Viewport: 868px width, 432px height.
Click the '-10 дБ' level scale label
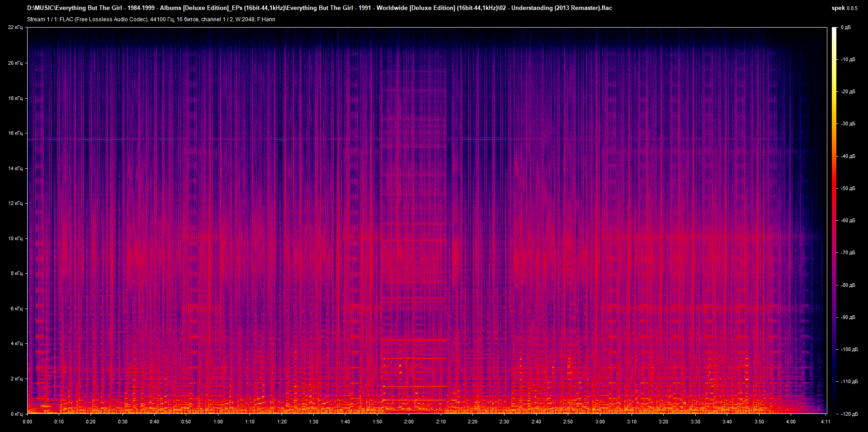(x=848, y=60)
